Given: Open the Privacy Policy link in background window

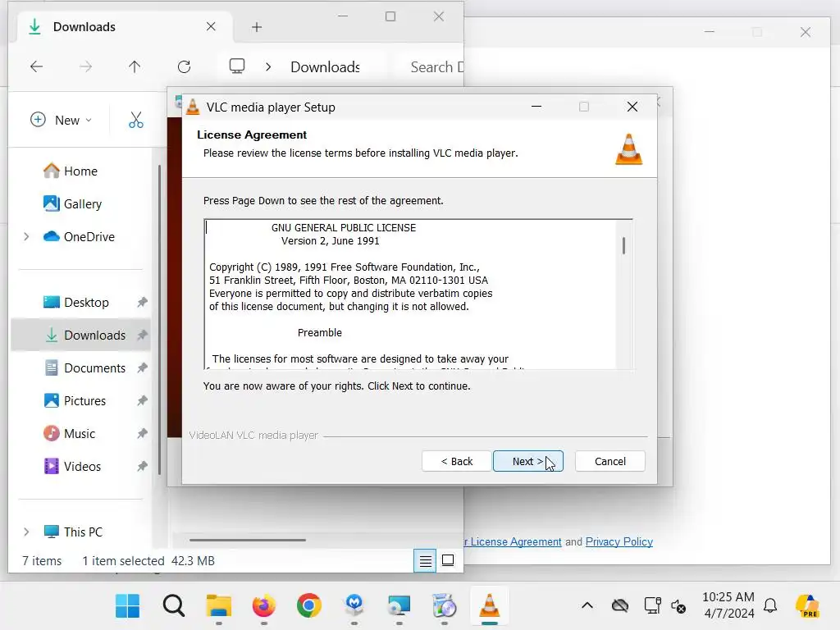Looking at the screenshot, I should pos(619,541).
